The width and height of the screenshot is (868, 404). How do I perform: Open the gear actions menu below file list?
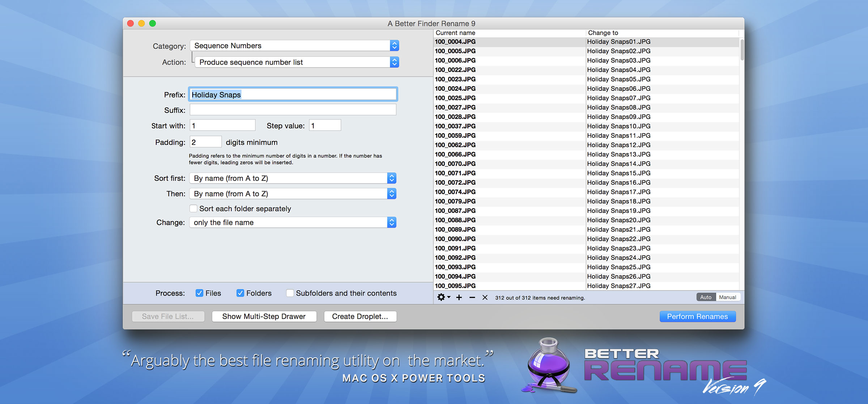443,297
